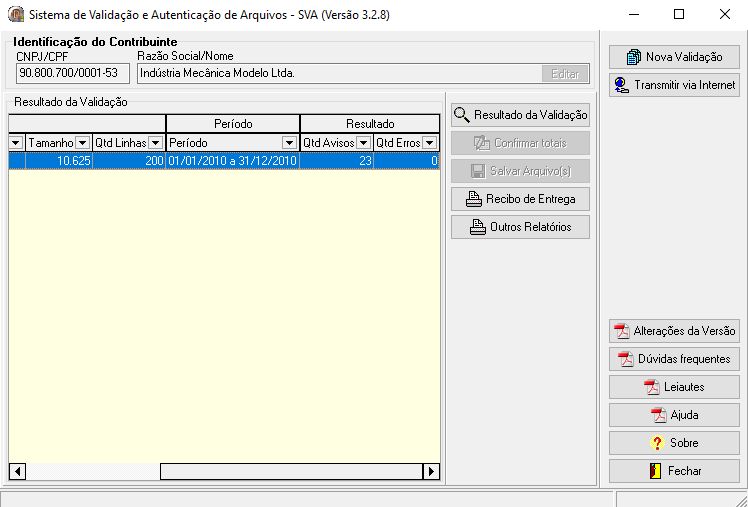This screenshot has width=748, height=507.
Task: Open Resultado da Validação magnifier button
Action: click(x=520, y=115)
